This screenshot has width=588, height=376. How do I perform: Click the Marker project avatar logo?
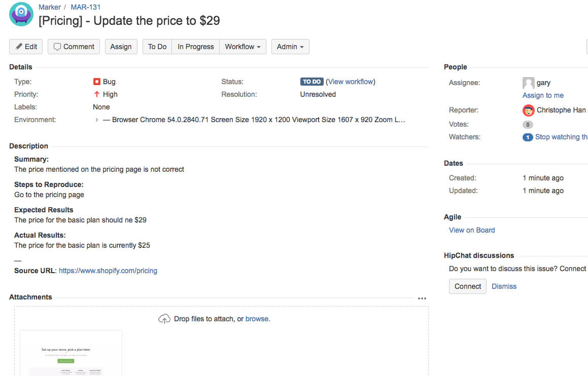pyautogui.click(x=20, y=15)
